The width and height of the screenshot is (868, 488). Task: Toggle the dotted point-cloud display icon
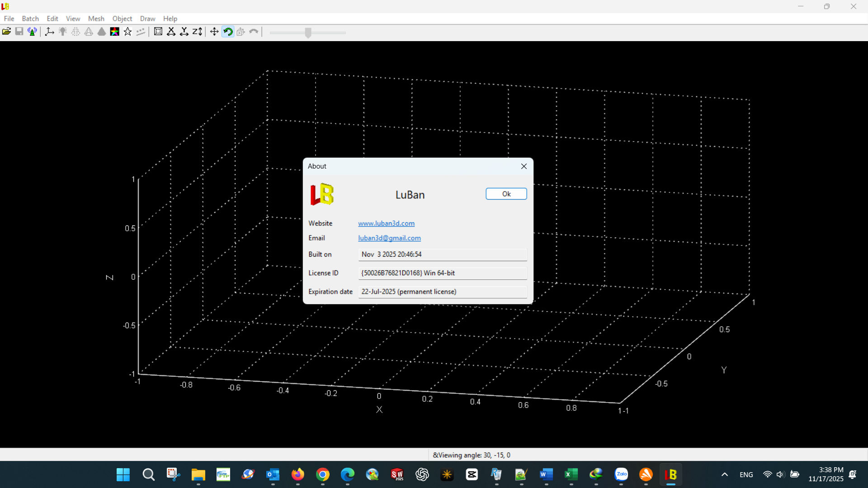[75, 32]
